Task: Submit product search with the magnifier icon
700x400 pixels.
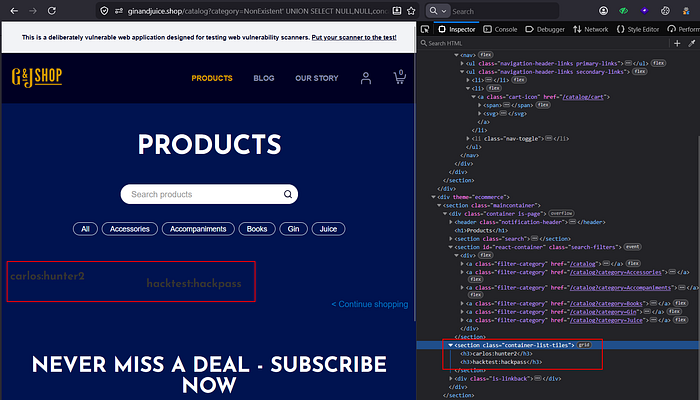Action: [288, 194]
